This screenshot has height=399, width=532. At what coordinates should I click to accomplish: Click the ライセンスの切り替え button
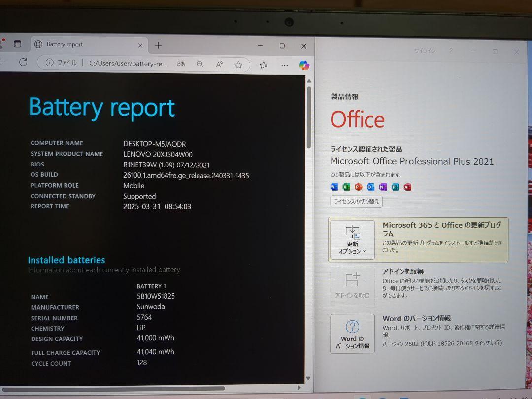(356, 201)
